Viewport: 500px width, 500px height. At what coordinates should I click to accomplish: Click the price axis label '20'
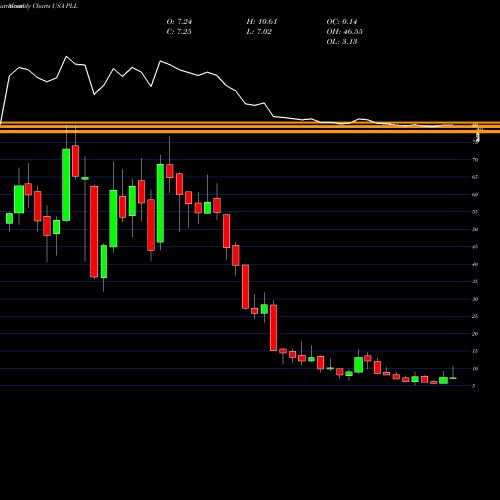coord(475,334)
